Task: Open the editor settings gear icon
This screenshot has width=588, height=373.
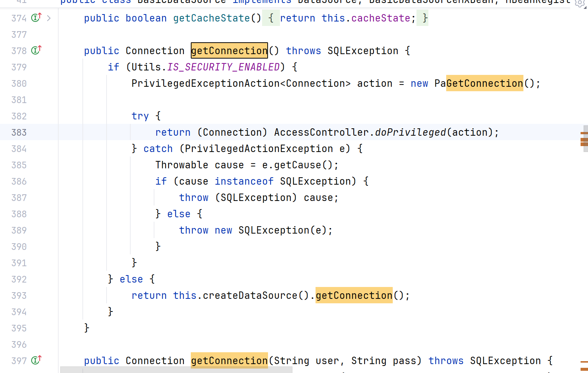Action: coord(580,3)
